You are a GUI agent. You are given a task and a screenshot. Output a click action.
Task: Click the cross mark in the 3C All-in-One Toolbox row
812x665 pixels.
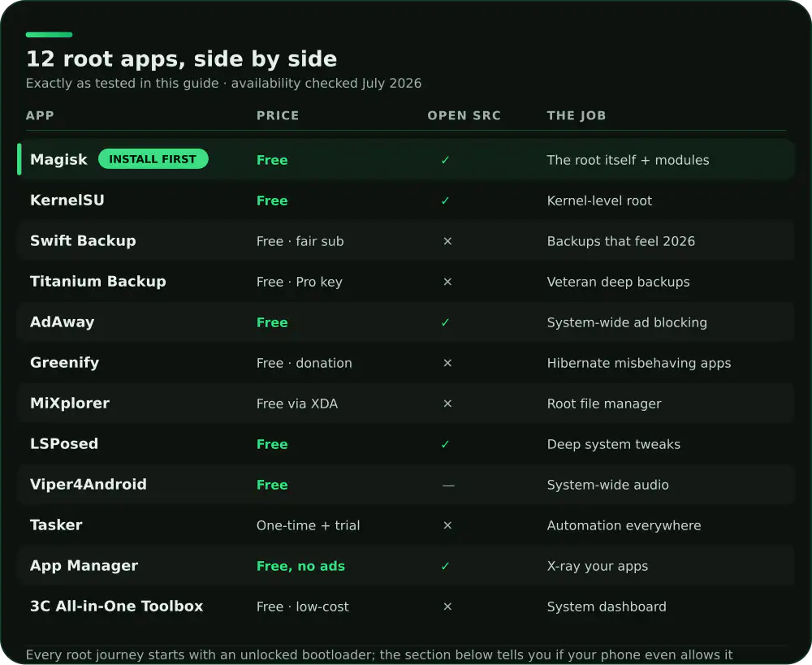(x=448, y=607)
